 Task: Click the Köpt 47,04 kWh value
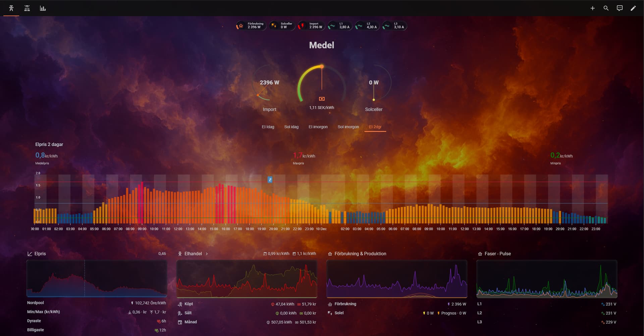[282, 304]
